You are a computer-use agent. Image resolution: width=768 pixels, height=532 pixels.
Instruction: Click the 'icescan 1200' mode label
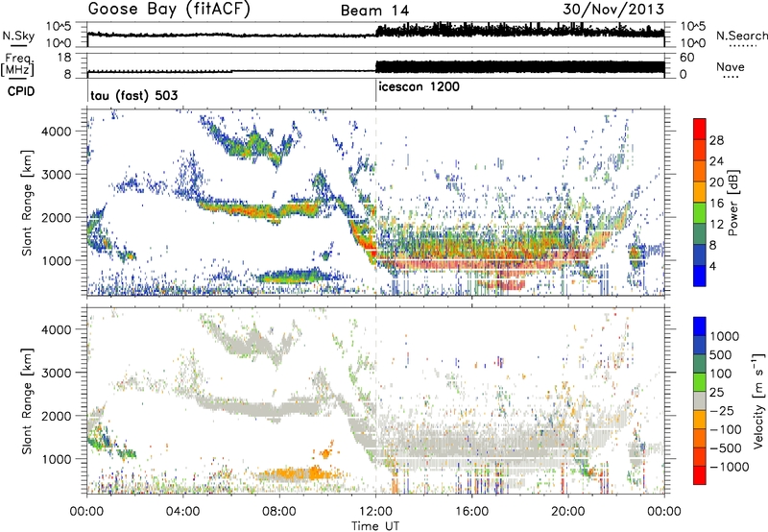coord(419,86)
